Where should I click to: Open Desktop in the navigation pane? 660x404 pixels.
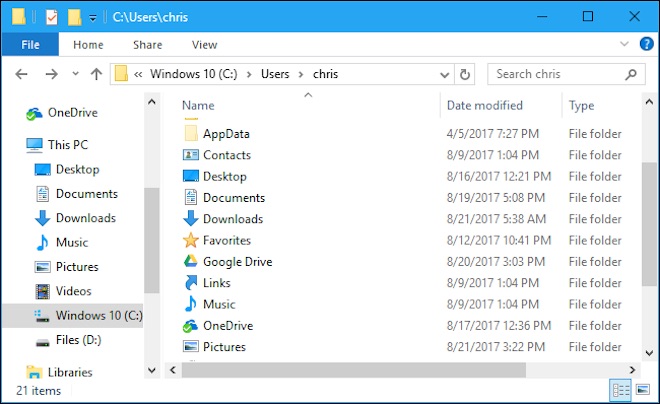pyautogui.click(x=67, y=169)
